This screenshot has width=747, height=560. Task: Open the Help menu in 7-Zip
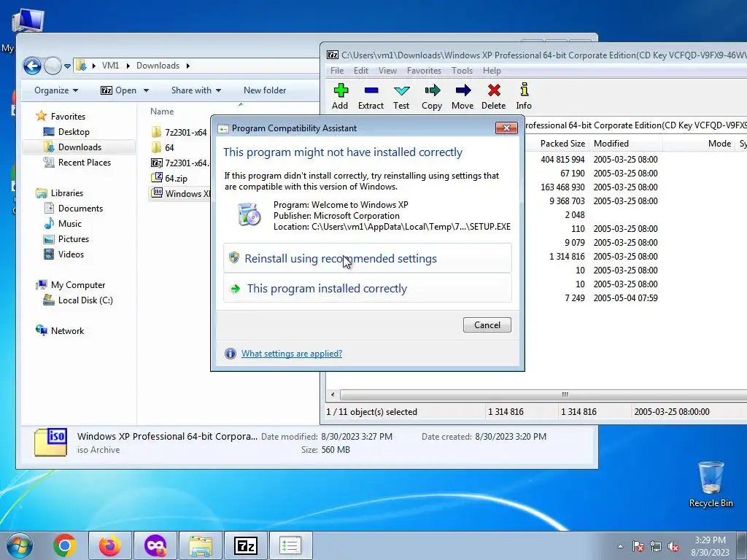click(x=492, y=71)
